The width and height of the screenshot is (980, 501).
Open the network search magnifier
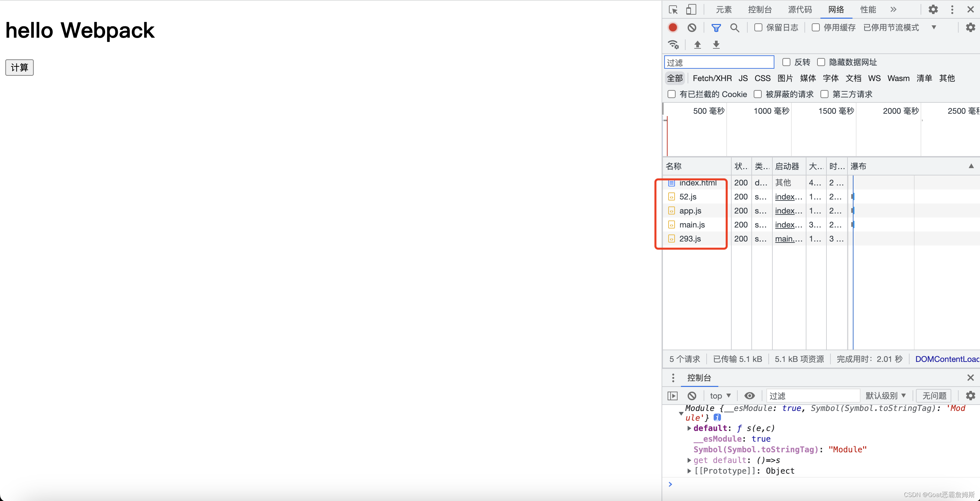pos(735,27)
